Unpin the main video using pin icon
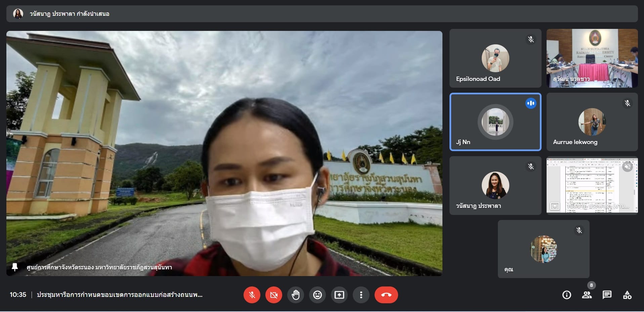The width and height of the screenshot is (644, 312). click(15, 267)
